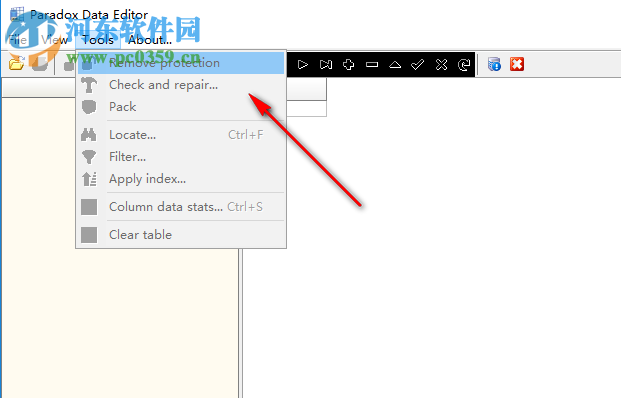Click the Clear table item's gray icon
Viewport: 621px width, 398px height.
[89, 235]
